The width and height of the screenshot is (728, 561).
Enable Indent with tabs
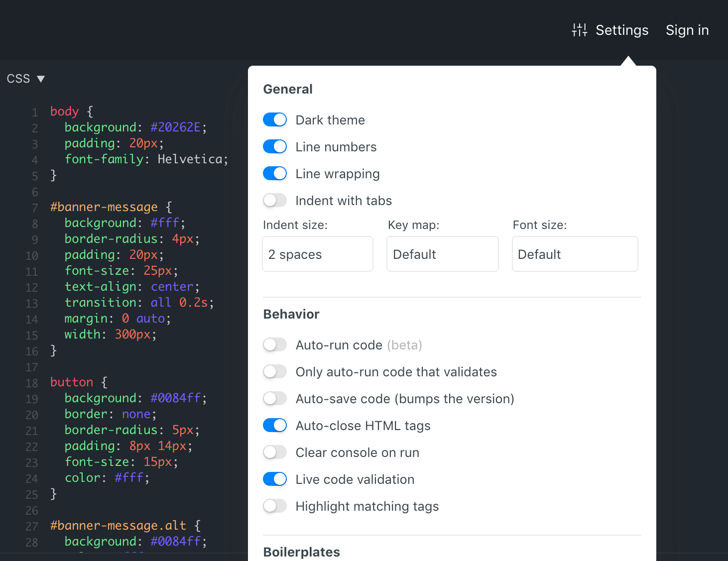pyautogui.click(x=274, y=200)
